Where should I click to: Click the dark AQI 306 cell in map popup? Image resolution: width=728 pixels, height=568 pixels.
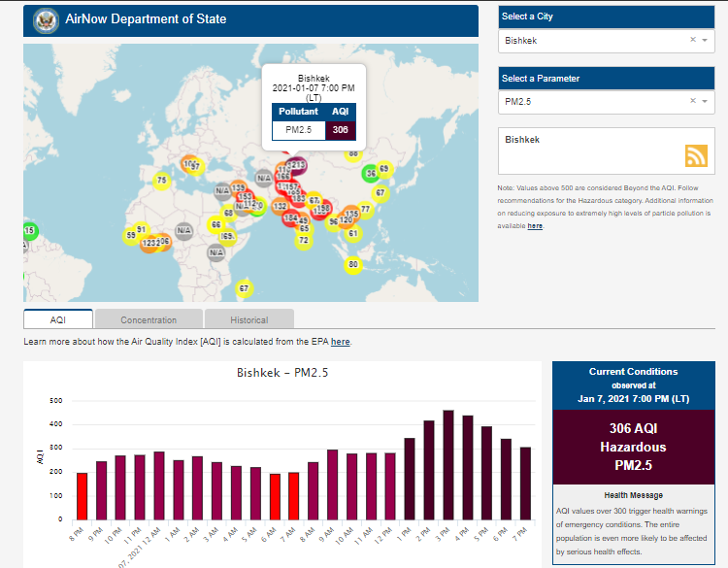(340, 129)
